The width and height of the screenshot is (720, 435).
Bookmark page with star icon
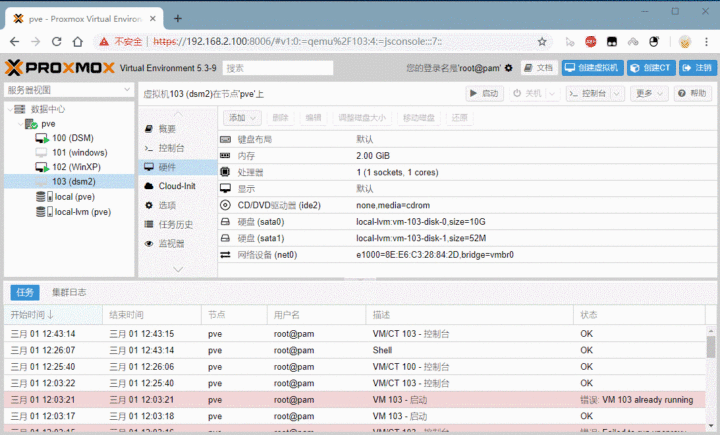coord(542,42)
